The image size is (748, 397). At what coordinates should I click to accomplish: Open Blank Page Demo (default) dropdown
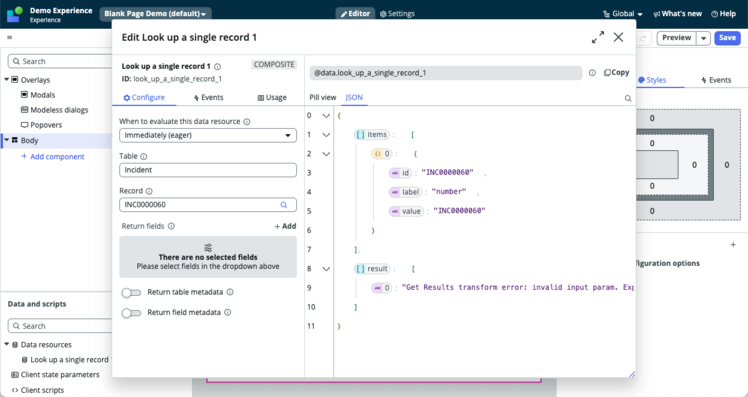tap(156, 14)
